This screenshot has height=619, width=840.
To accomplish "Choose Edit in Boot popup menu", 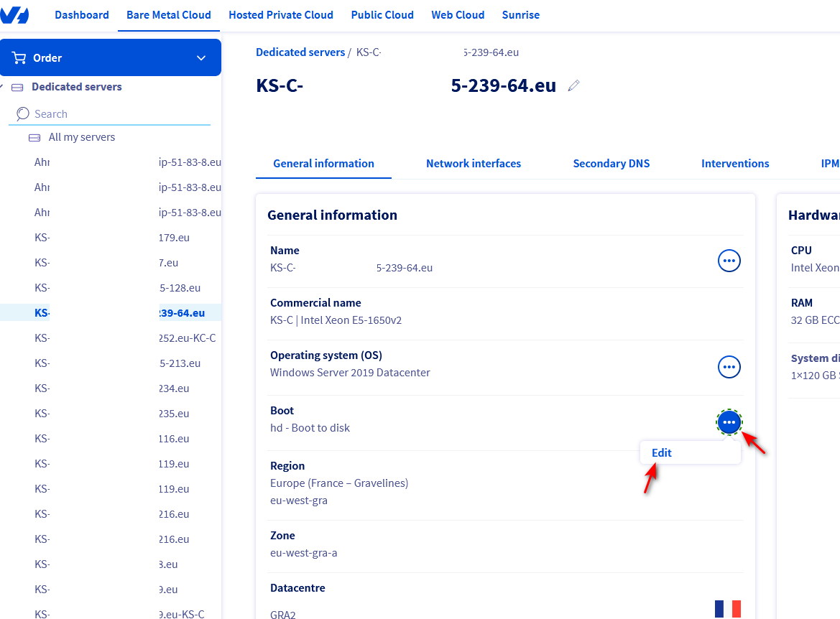I will (x=661, y=452).
